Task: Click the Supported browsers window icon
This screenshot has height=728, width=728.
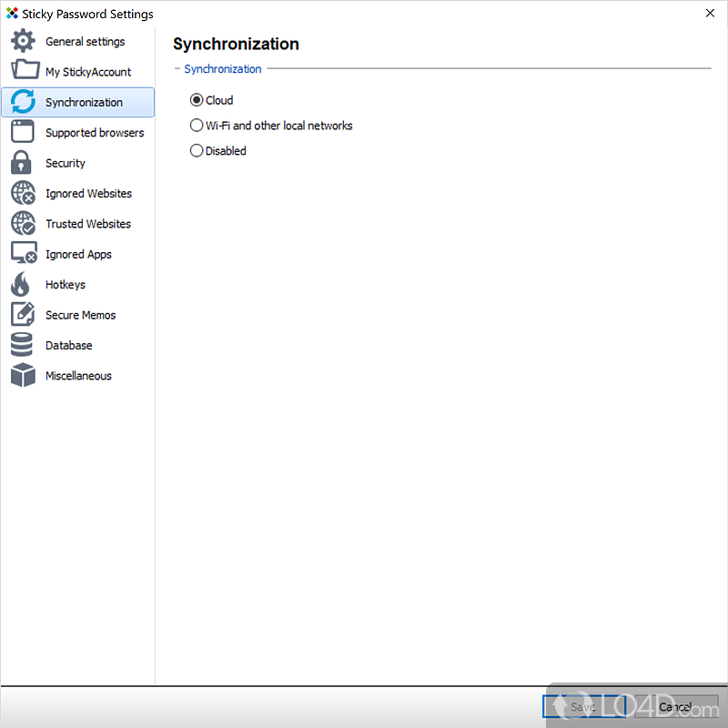Action: (23, 133)
